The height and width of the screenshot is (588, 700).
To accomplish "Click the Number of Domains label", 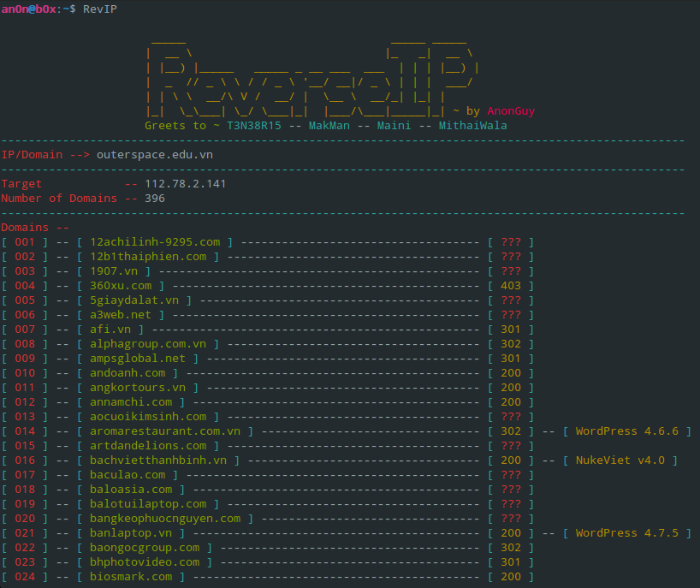I will pos(59,199).
